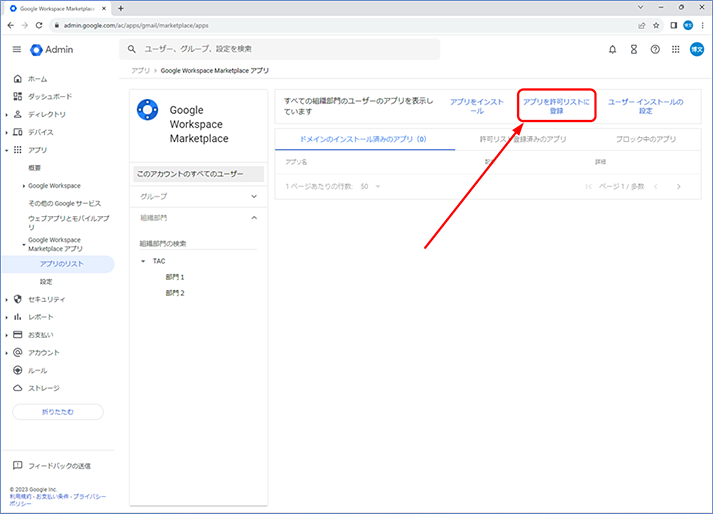The height and width of the screenshot is (514, 713).
Task: Expand the グループ panel
Action: 254,197
